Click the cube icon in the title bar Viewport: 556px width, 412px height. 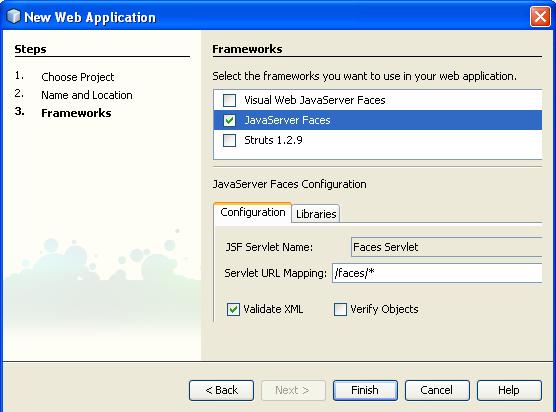click(x=14, y=16)
